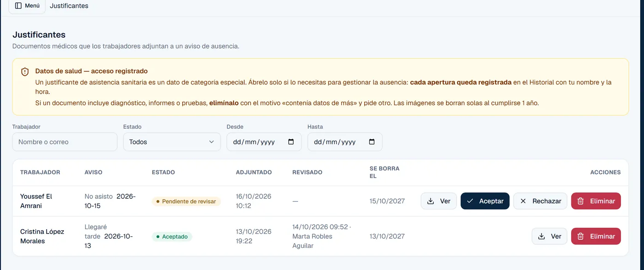This screenshot has height=270, width=644.
Task: Select the Cristina López Morales name cell
Action: click(x=42, y=236)
